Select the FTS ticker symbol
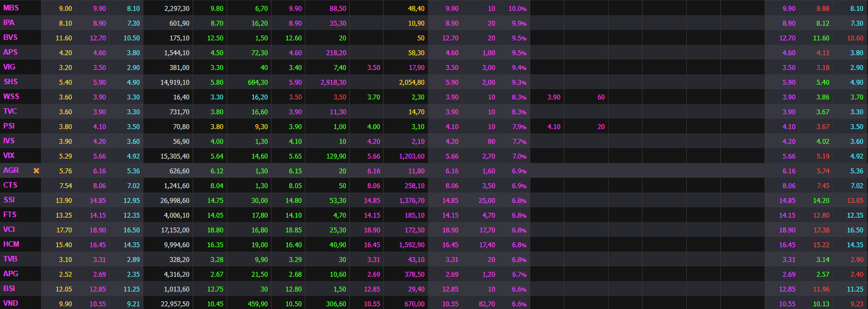The image size is (868, 309). 10,215
